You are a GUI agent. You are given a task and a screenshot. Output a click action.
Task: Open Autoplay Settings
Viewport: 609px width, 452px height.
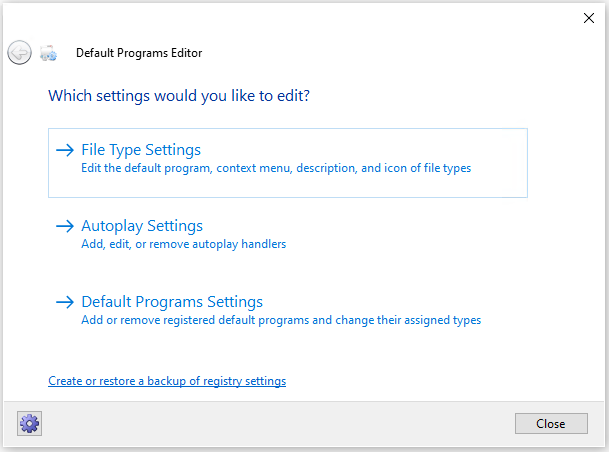pos(142,226)
